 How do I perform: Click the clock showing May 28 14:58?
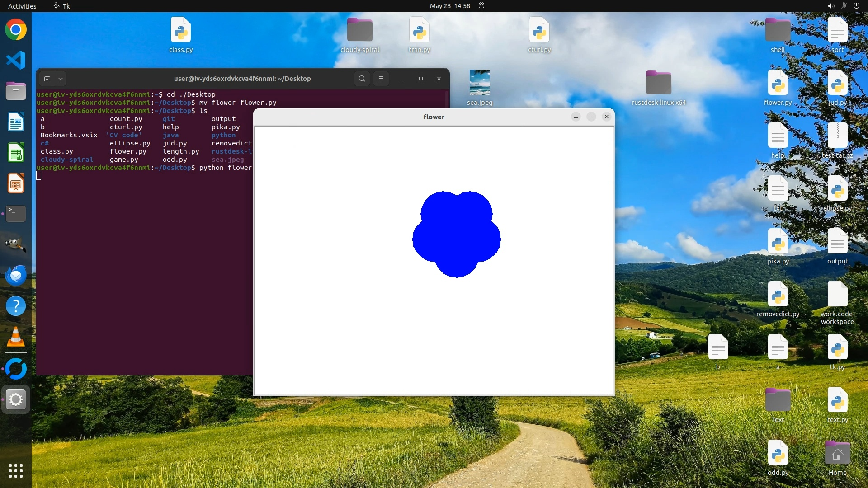tap(449, 6)
